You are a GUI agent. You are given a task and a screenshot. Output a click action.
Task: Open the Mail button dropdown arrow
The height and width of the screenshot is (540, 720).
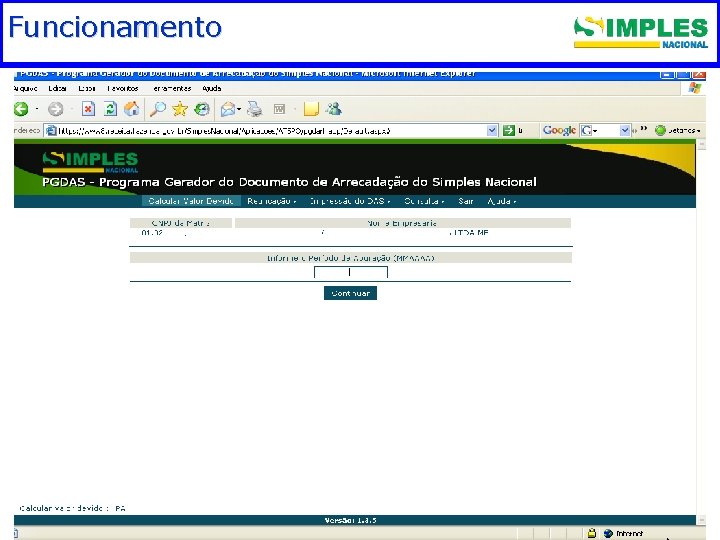239,109
